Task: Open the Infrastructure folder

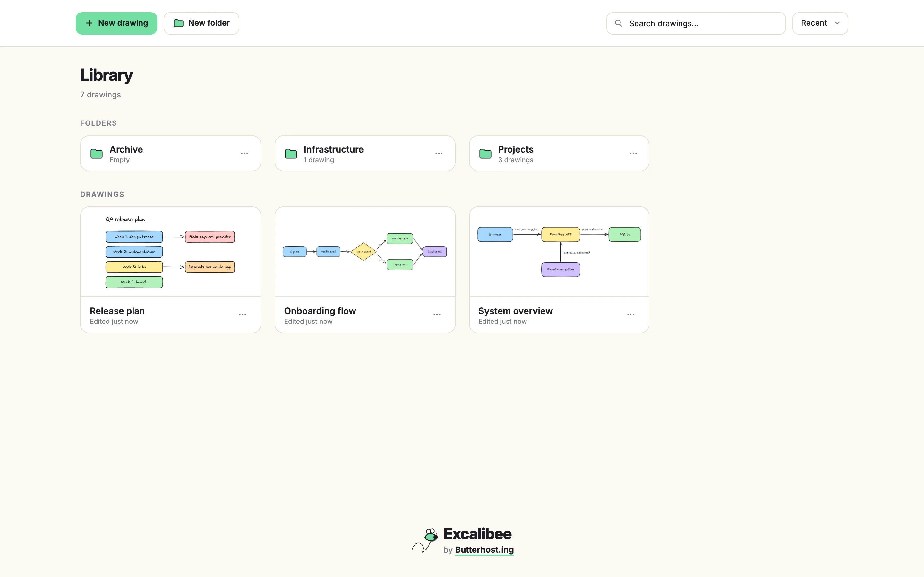Action: pyautogui.click(x=365, y=154)
